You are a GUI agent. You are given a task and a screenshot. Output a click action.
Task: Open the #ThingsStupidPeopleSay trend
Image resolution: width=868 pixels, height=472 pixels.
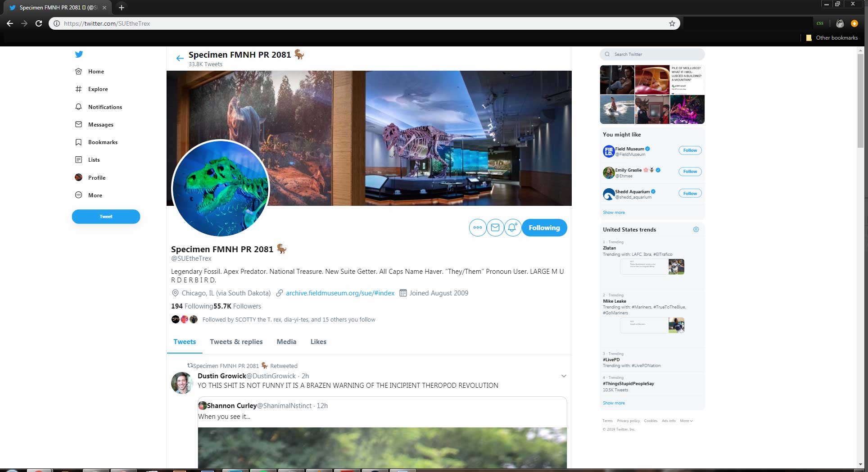[652, 384]
